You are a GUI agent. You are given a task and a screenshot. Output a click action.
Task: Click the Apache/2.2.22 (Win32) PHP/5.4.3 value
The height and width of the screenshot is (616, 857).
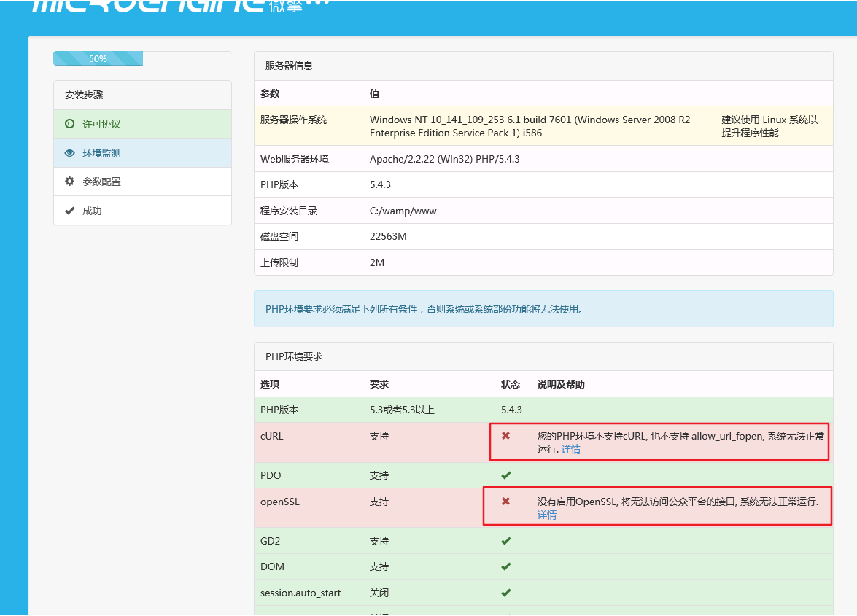(444, 159)
